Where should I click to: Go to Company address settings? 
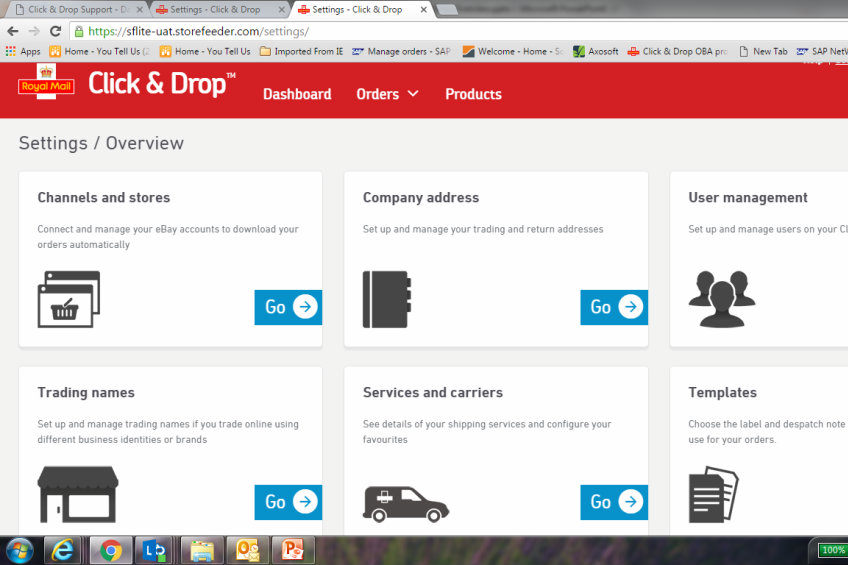point(614,307)
